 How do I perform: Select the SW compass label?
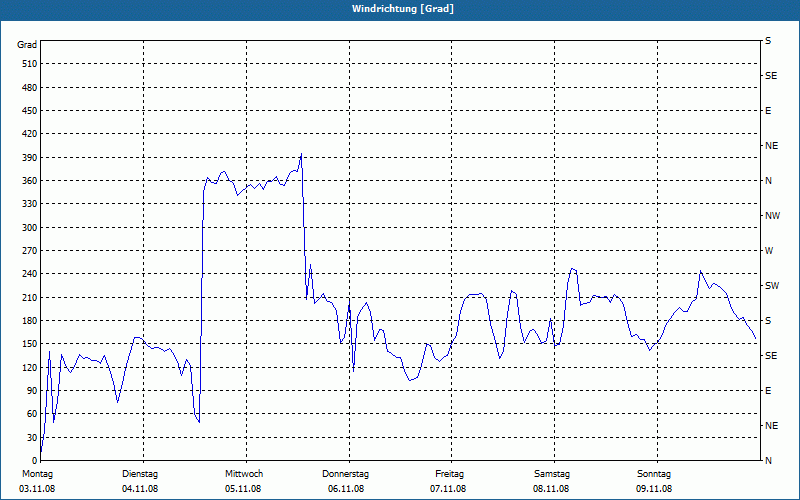772,286
